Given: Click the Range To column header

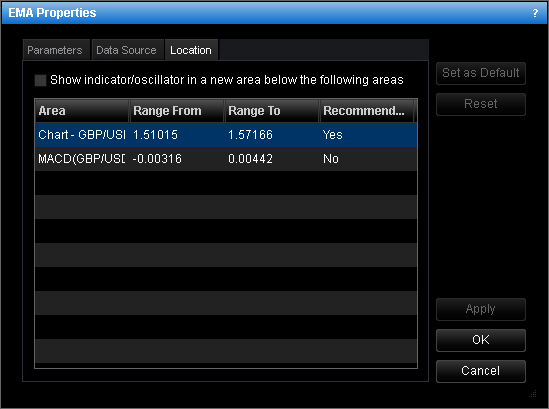Looking at the screenshot, I should [x=272, y=111].
